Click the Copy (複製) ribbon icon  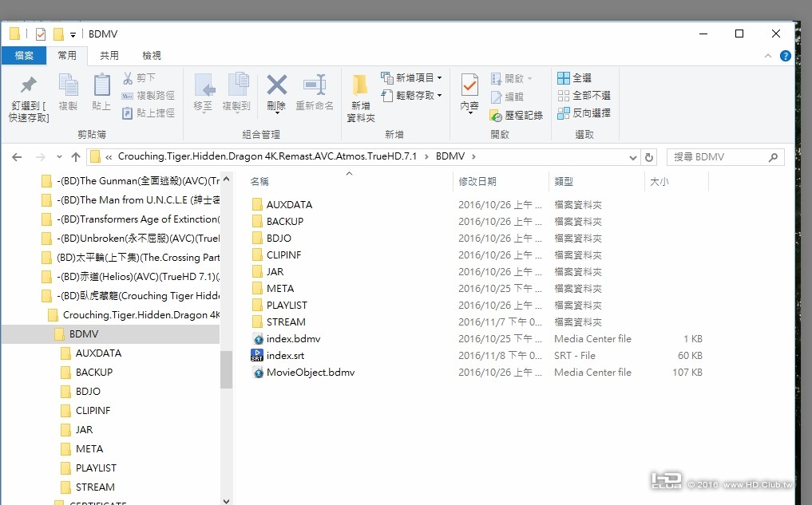click(68, 85)
